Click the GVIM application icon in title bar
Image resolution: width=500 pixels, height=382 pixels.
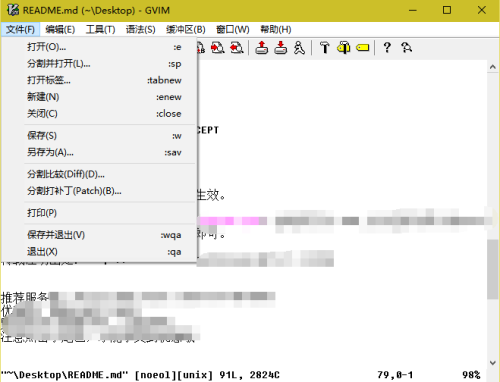(x=13, y=10)
